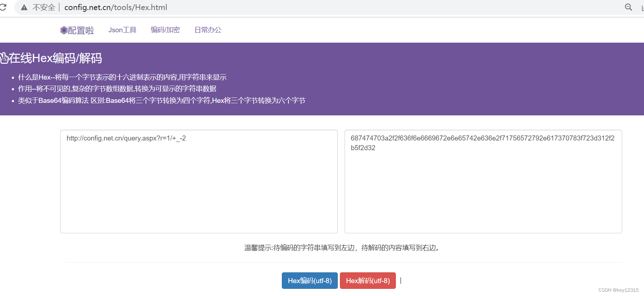Open the Json工具 menu
The height and width of the screenshot is (296, 644).
coord(122,30)
